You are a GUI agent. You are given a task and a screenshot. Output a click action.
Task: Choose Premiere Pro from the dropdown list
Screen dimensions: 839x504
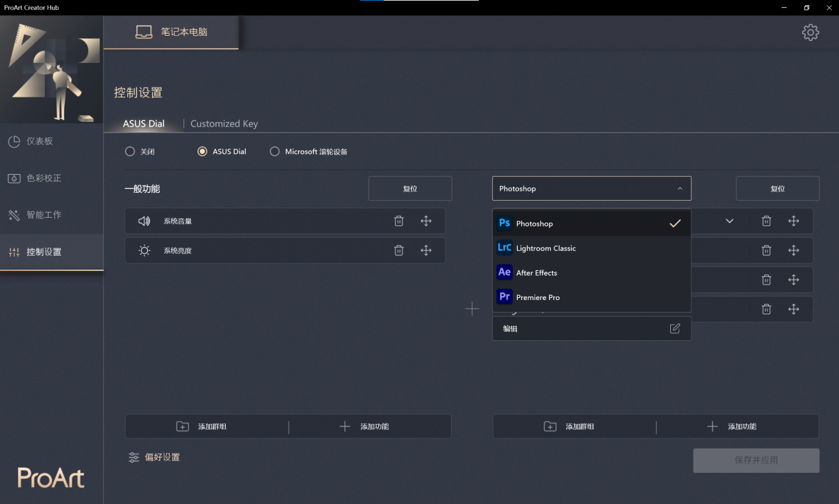[x=591, y=297]
